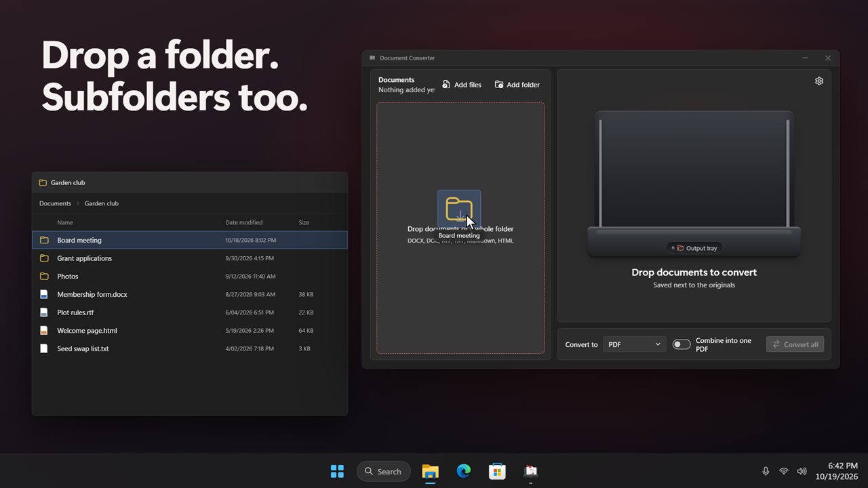Click the Grant applications folder icon
The width and height of the screenshot is (868, 488).
[x=44, y=258]
